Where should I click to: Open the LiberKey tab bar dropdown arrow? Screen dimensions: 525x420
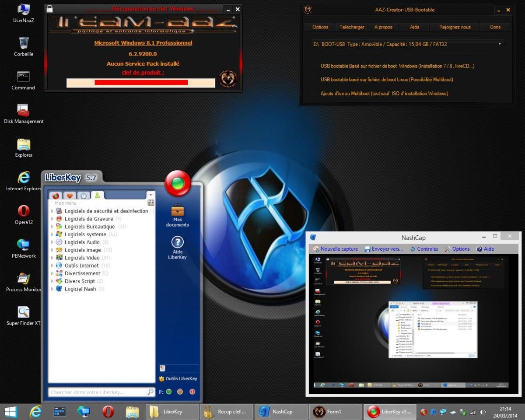click(x=150, y=194)
